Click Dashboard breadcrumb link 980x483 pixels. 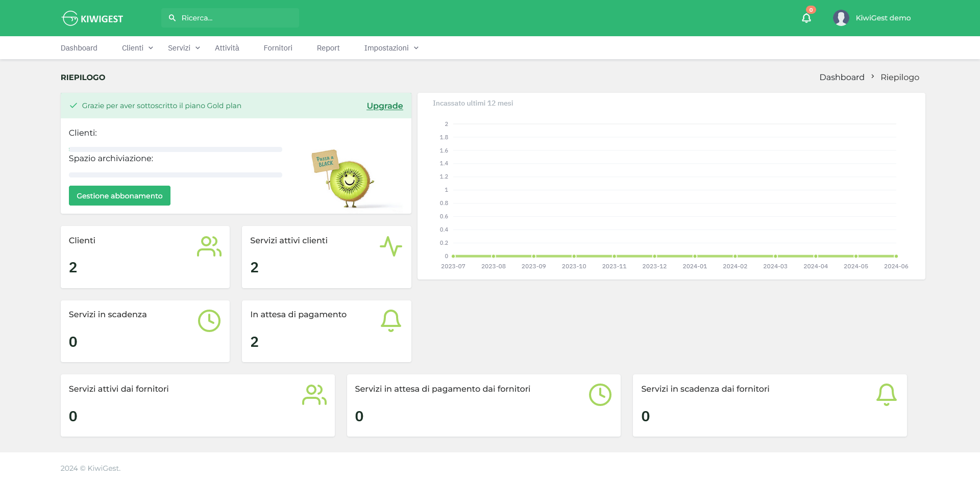pos(842,77)
